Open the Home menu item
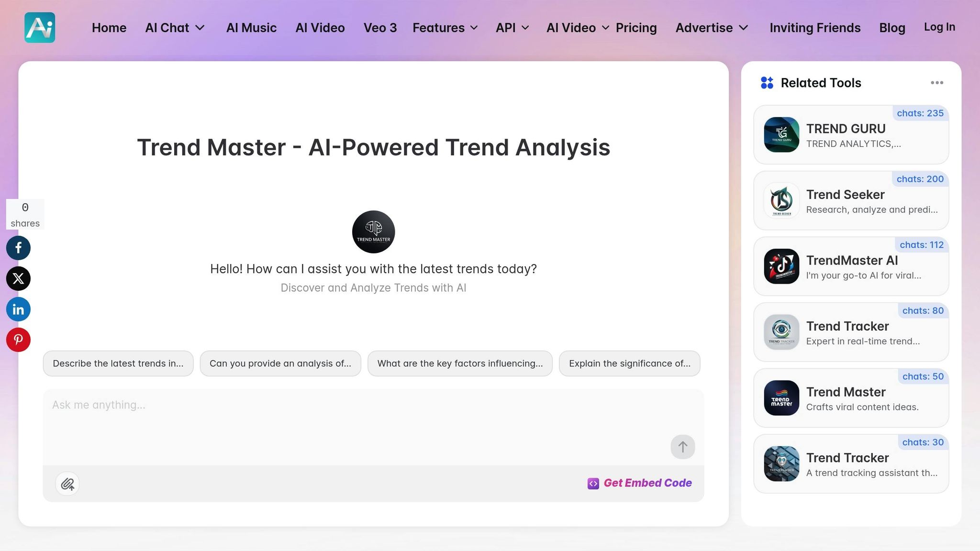 point(109,28)
